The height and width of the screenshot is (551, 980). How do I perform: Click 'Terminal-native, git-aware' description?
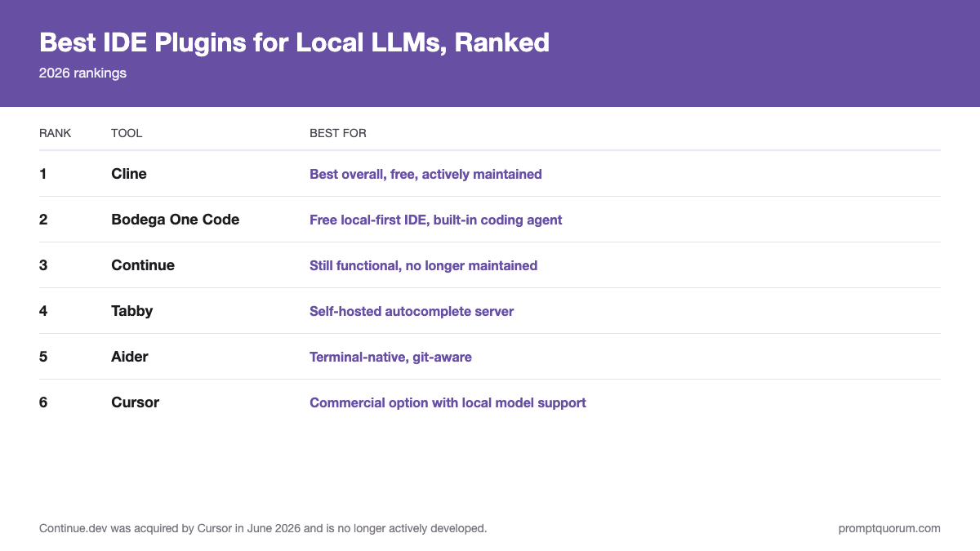390,357
